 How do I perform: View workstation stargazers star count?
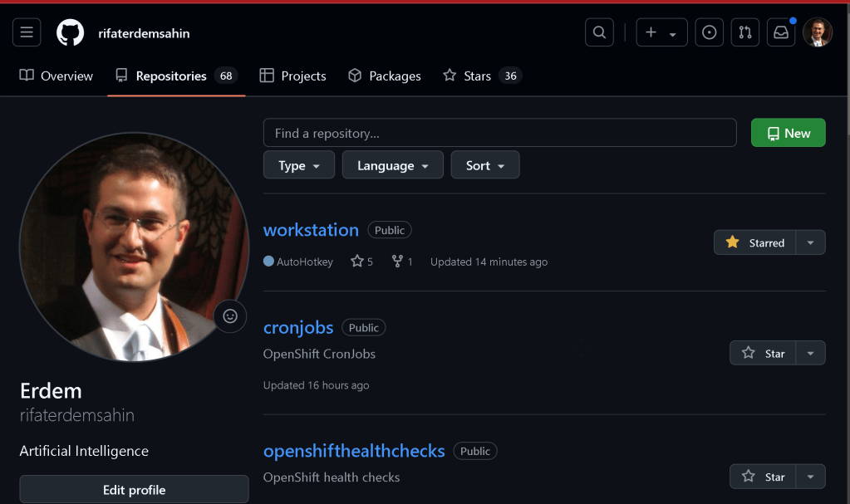(x=362, y=262)
